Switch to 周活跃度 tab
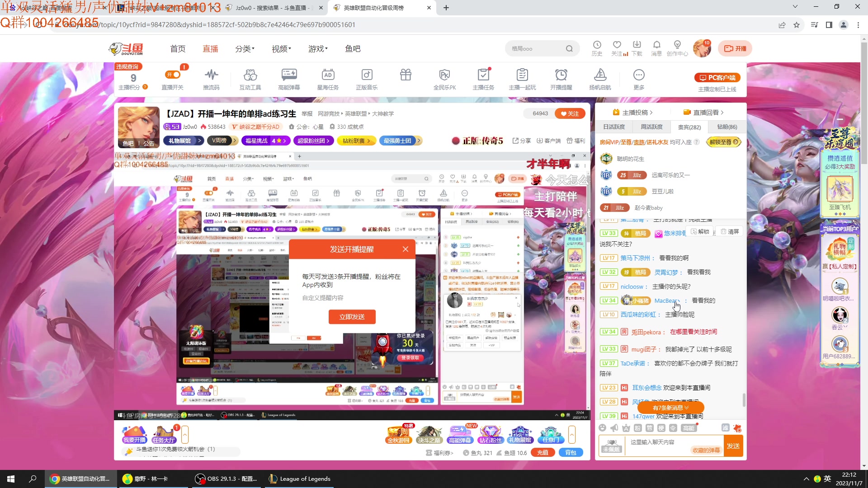 tap(651, 127)
